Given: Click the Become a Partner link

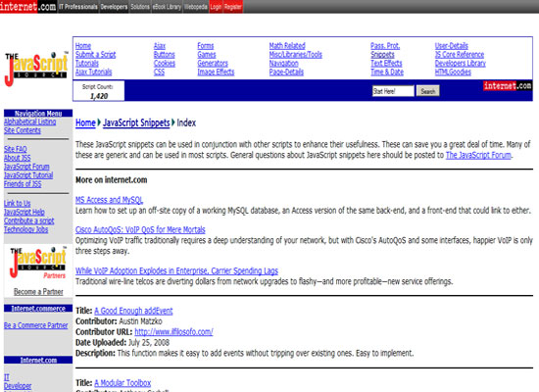Looking at the screenshot, I should point(38,292).
